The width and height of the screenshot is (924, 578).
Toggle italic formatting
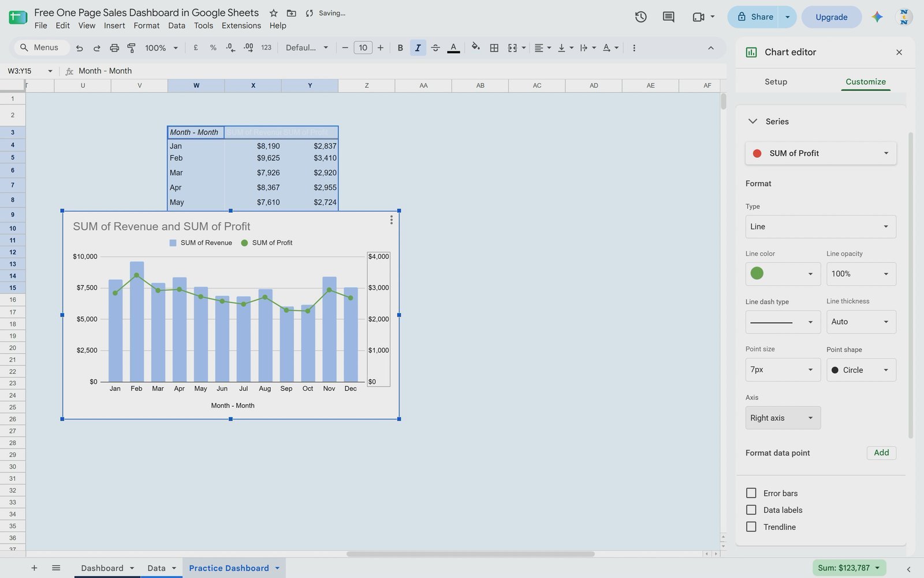(x=418, y=48)
